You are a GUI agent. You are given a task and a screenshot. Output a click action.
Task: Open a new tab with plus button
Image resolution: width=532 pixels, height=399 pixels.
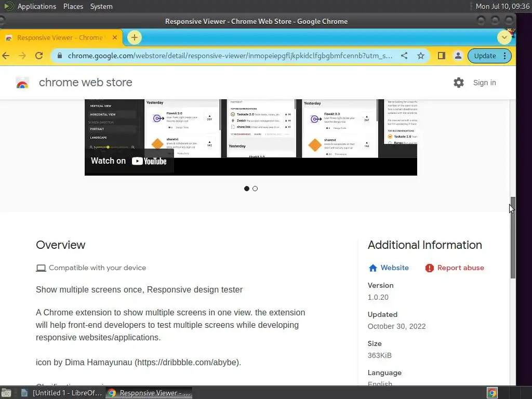(x=135, y=37)
